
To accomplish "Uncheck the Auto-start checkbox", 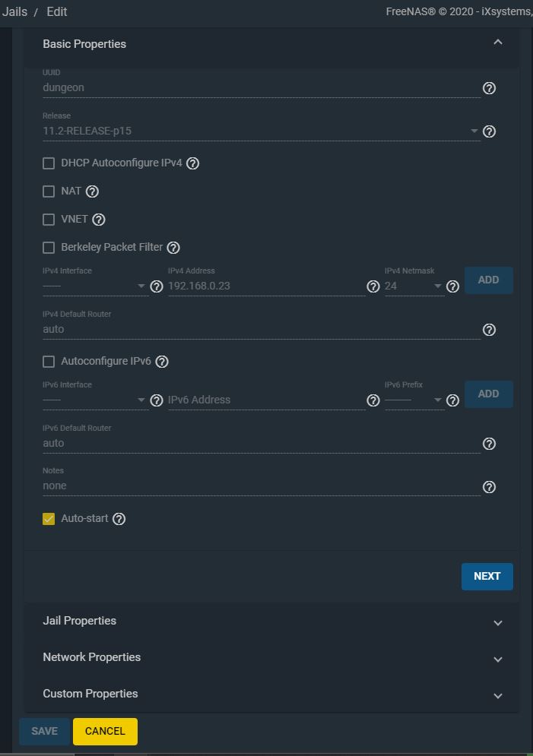I will 49,519.
